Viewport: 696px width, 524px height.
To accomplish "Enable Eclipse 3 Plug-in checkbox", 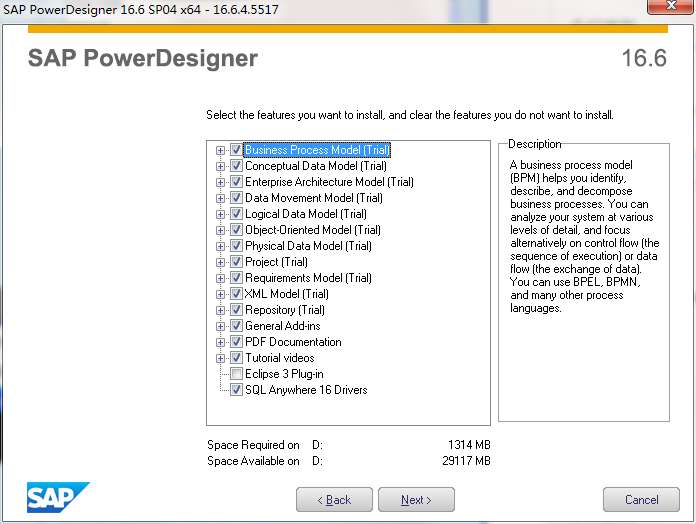I will point(236,374).
